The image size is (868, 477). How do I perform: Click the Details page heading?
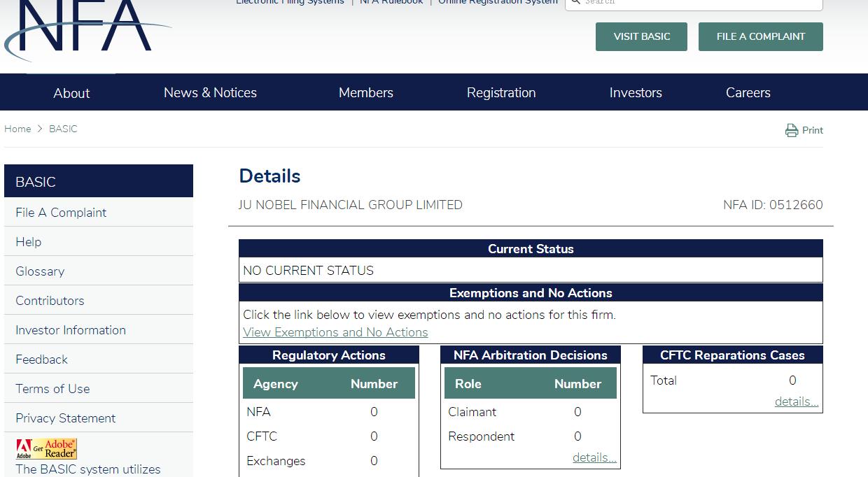point(269,176)
